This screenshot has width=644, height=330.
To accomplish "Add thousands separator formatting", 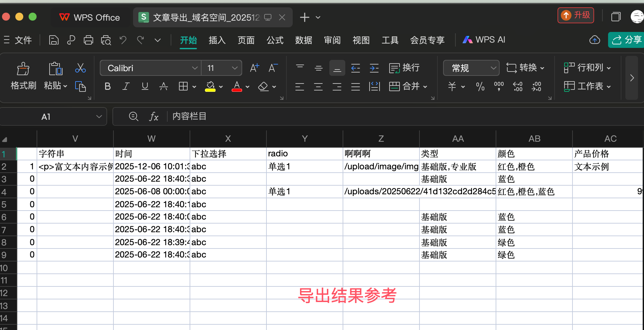I will click(x=498, y=86).
